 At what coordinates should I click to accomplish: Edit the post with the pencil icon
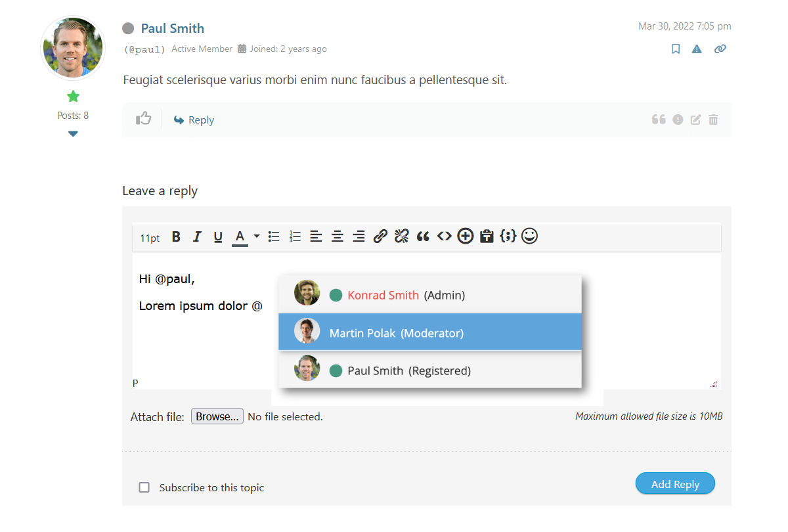[x=695, y=120]
